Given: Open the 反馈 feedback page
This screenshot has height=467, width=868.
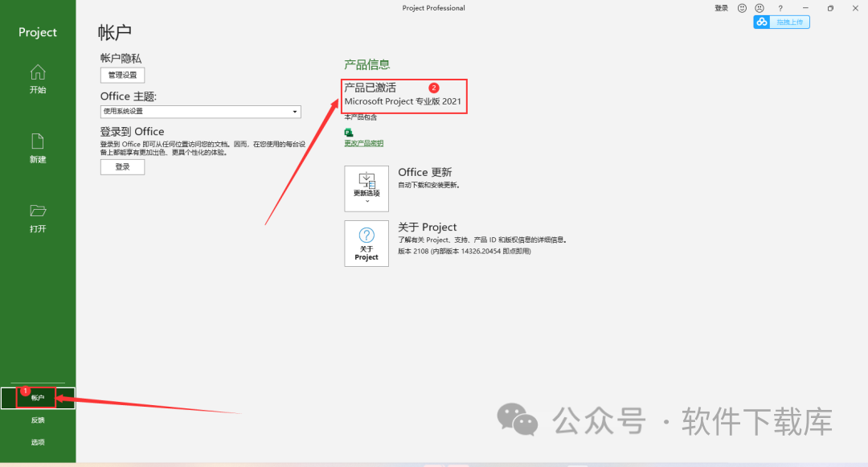Looking at the screenshot, I should (38, 420).
